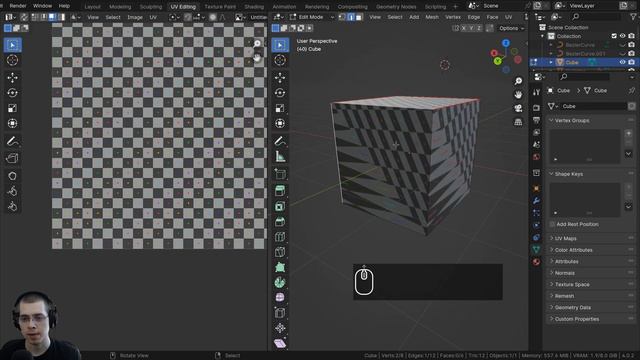
Task: Select the Scale tool in UV editor
Action: 12,108
